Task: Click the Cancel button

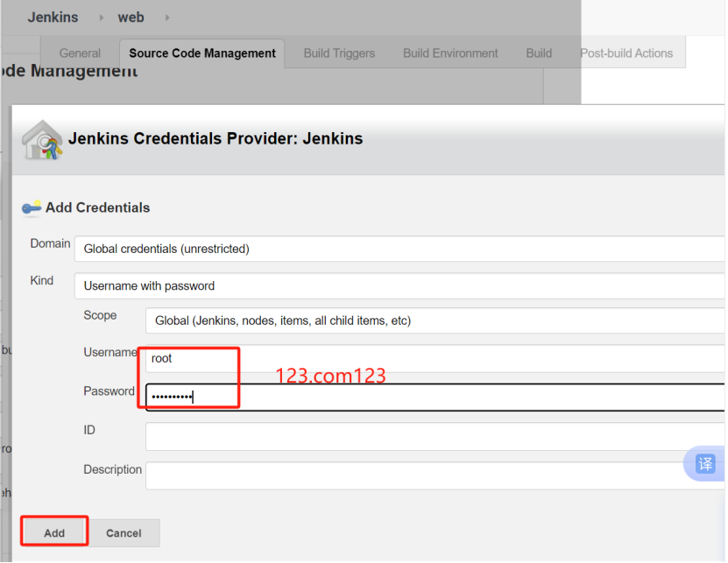Action: click(x=124, y=533)
